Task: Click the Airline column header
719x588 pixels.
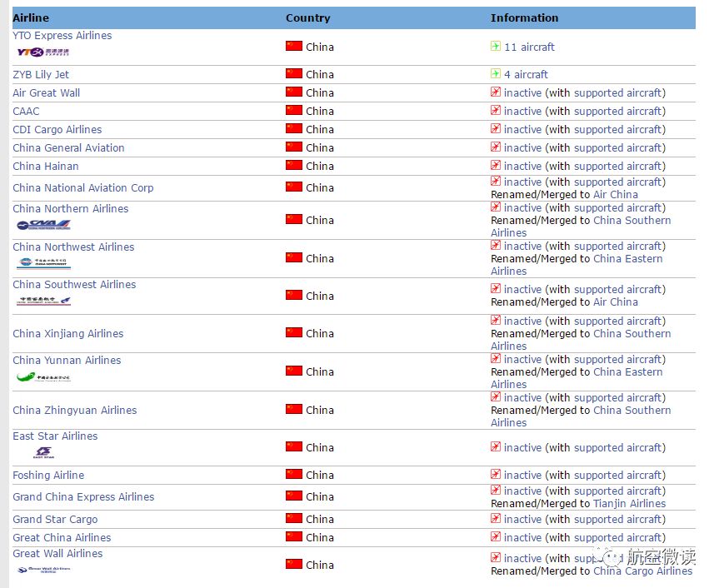Action: coord(31,17)
